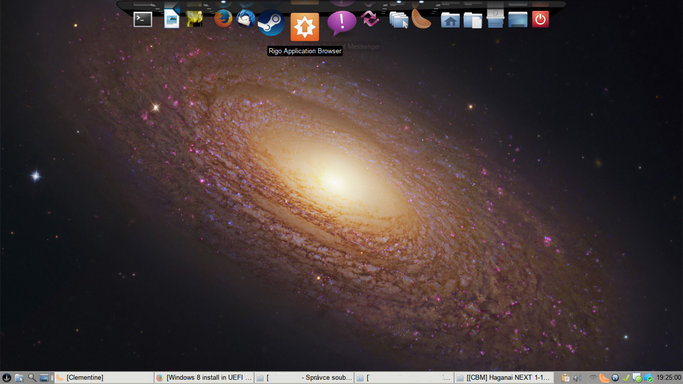The height and width of the screenshot is (384, 683).
Task: Click the magnifier search icon on panel
Action: (x=32, y=378)
